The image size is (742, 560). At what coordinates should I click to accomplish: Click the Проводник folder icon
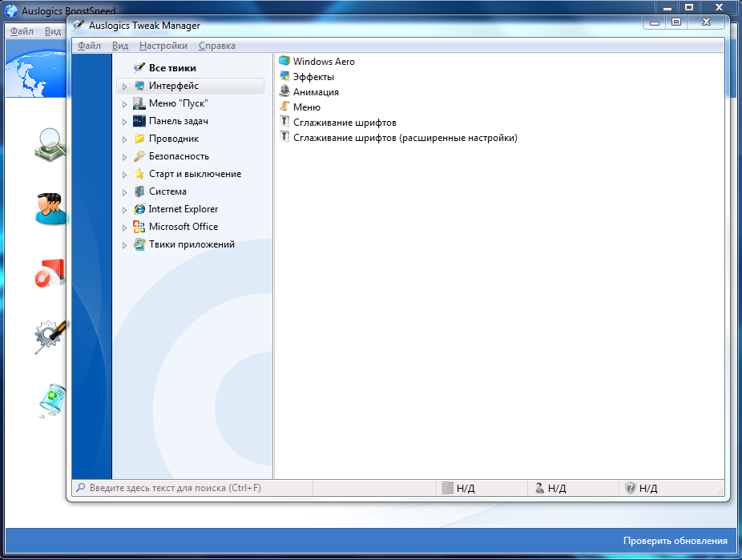[139, 139]
